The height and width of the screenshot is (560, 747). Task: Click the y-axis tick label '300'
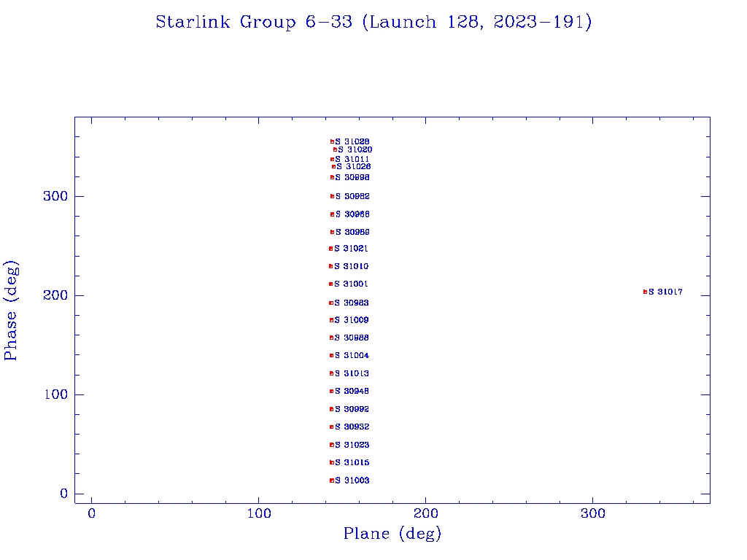[55, 196]
